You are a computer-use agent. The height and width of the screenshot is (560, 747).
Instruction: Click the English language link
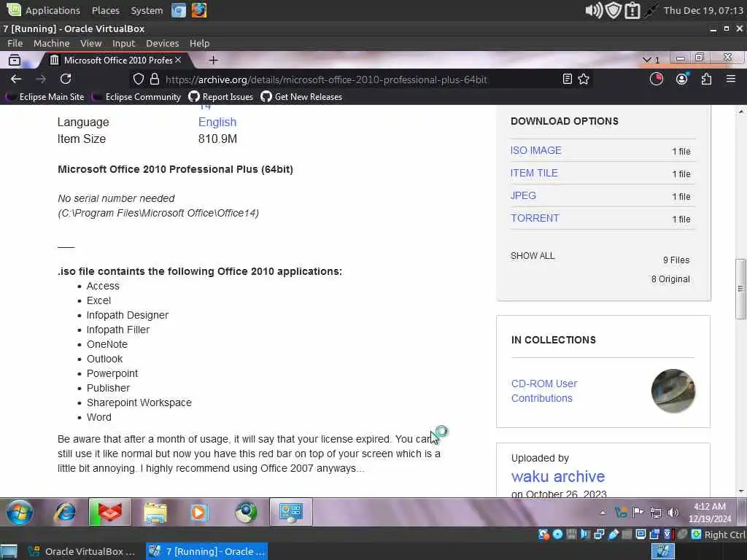coord(217,122)
